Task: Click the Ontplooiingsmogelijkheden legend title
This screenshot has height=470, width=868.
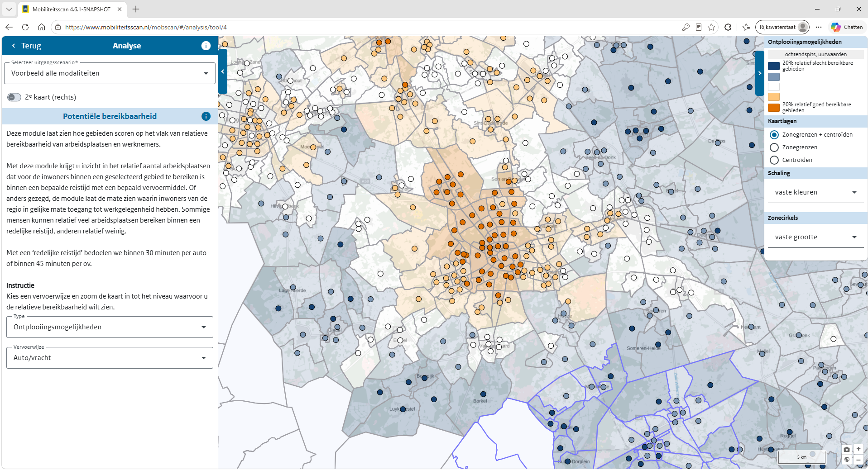Action: pos(805,42)
